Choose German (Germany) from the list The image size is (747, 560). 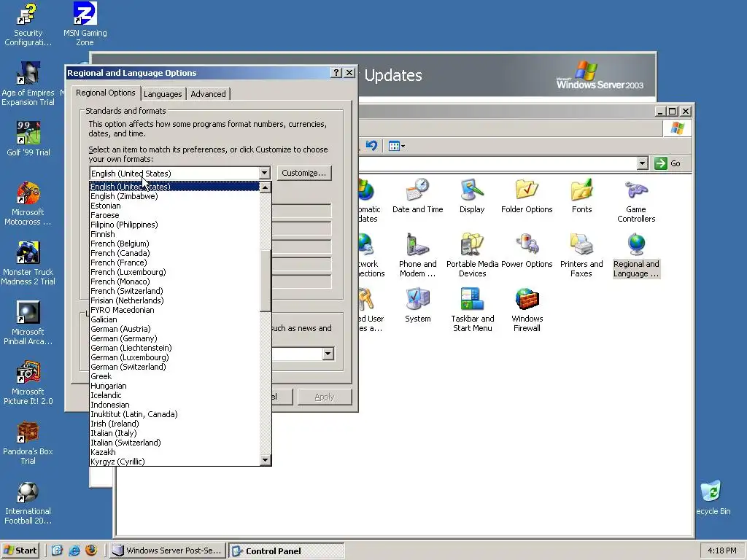174,338
